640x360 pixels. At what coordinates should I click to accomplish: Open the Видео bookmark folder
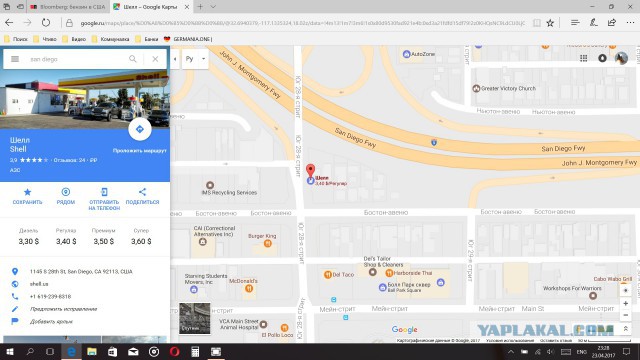point(74,39)
